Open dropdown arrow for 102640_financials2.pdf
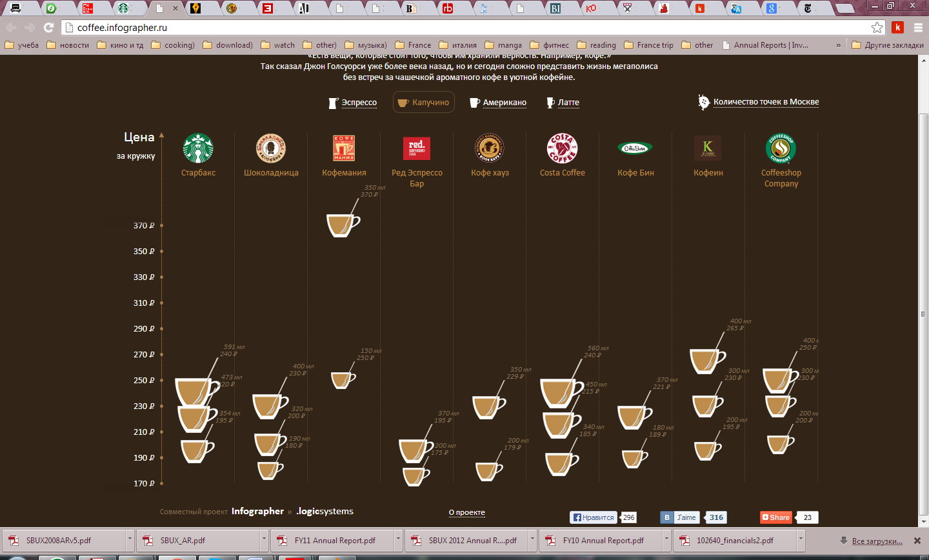Image resolution: width=929 pixels, height=560 pixels. click(x=801, y=540)
